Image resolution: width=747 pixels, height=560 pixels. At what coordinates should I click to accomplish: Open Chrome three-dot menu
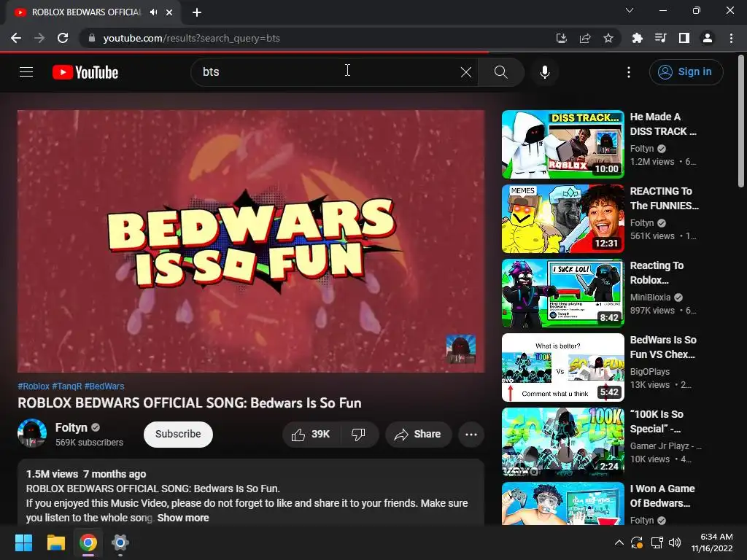(x=731, y=38)
